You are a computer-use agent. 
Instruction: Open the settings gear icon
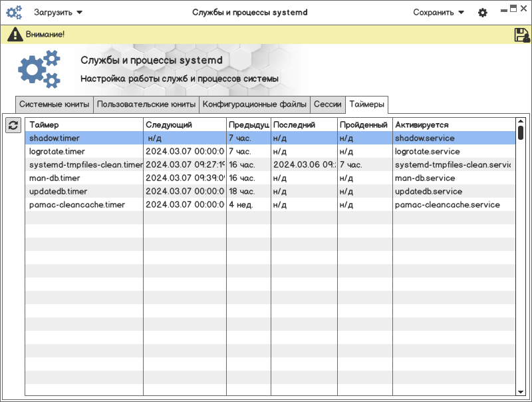click(483, 13)
